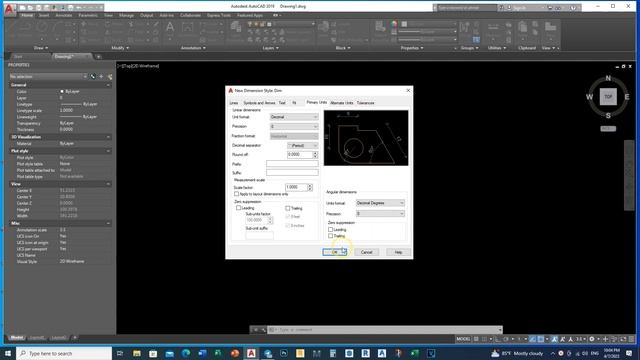
Task: Switch to the Tolerances tab
Action: coord(365,103)
